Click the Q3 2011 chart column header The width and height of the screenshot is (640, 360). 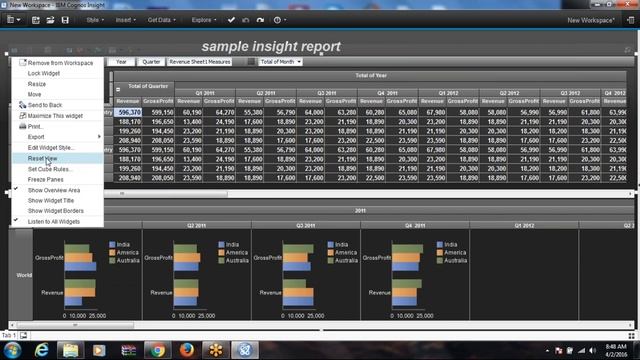306,225
